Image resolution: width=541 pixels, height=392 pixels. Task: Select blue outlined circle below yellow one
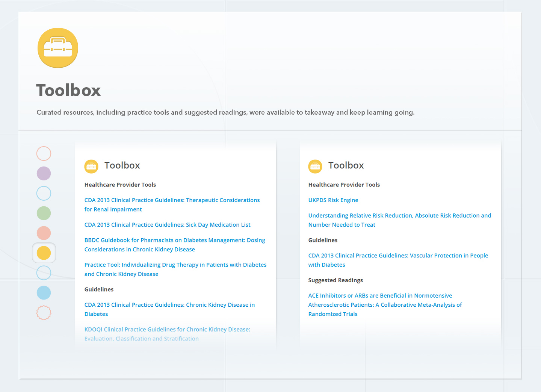(x=44, y=273)
